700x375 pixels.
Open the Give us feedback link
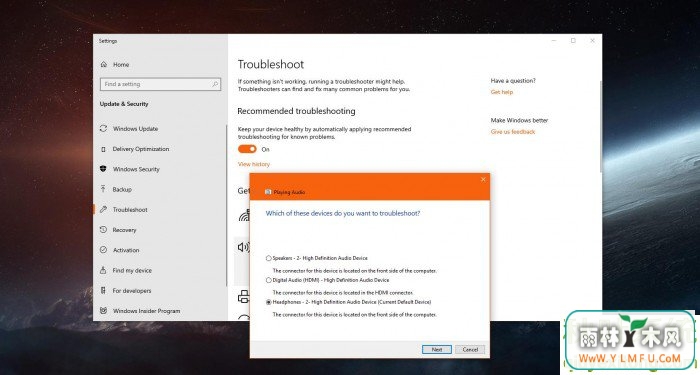[512, 132]
